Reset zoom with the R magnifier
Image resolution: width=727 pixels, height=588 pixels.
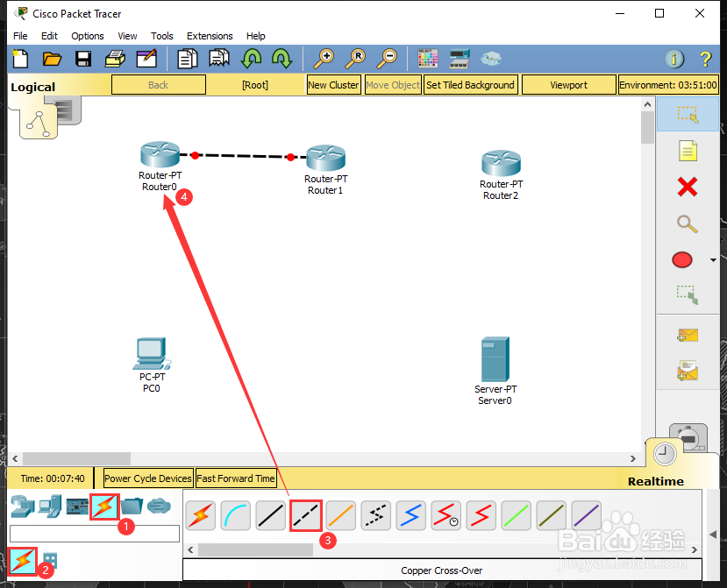tap(356, 59)
